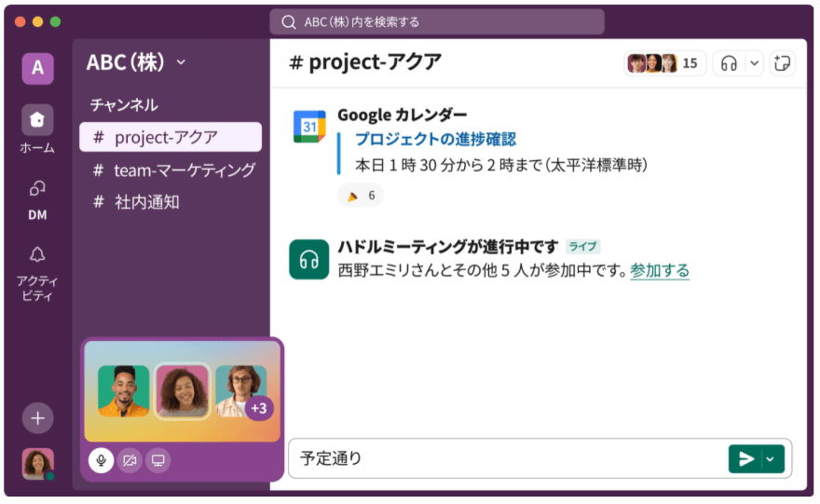This screenshot has height=504, width=820.
Task: Click the ライブ live badge
Action: click(582, 246)
